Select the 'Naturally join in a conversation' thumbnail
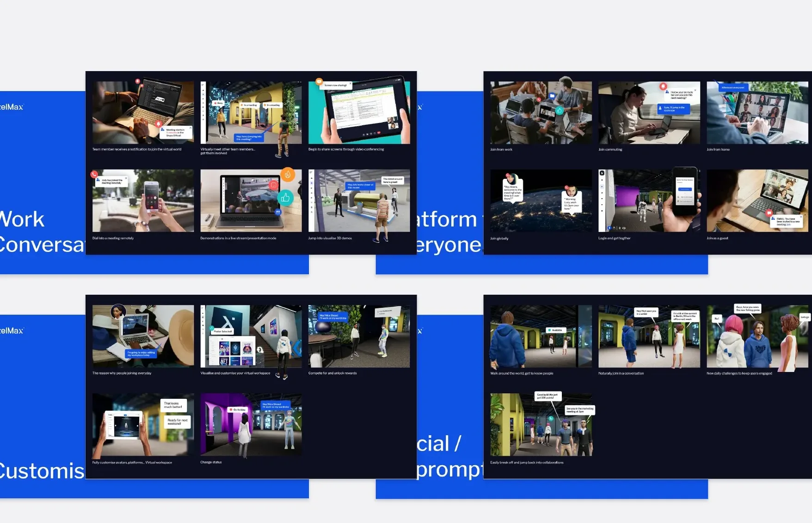The height and width of the screenshot is (523, 812). [649, 336]
